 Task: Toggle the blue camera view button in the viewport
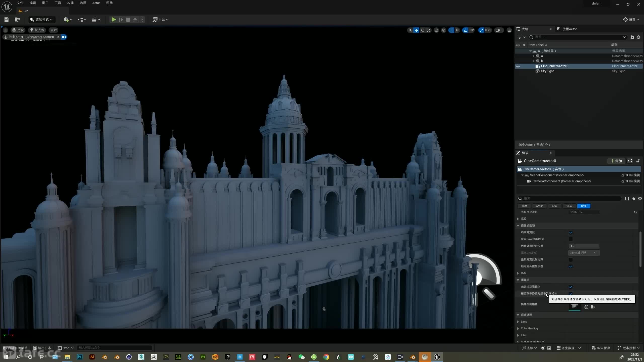(x=64, y=37)
